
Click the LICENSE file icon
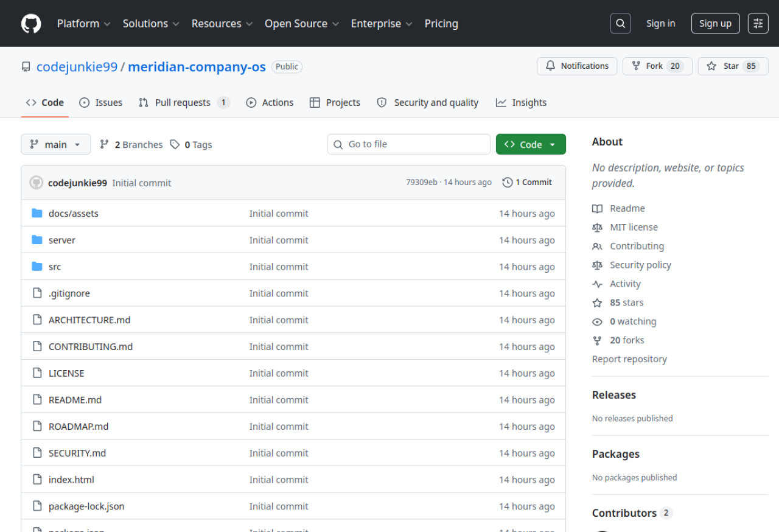click(x=37, y=373)
